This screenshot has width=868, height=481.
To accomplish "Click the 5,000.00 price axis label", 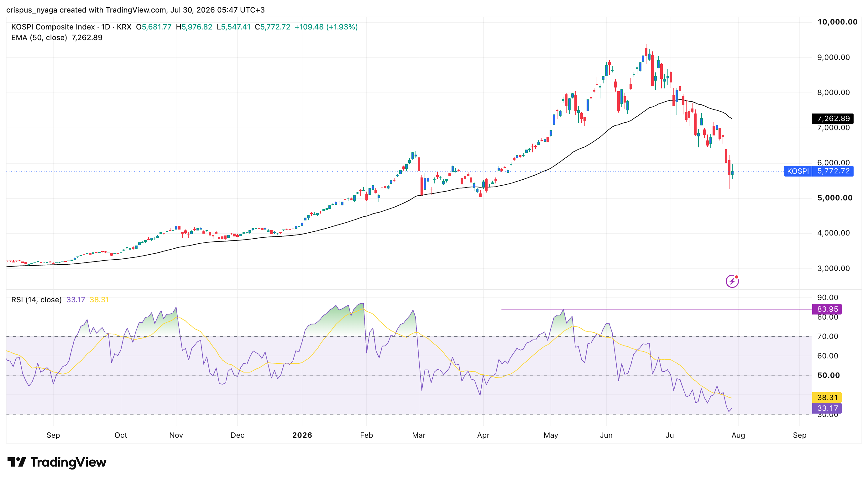I will [x=835, y=198].
